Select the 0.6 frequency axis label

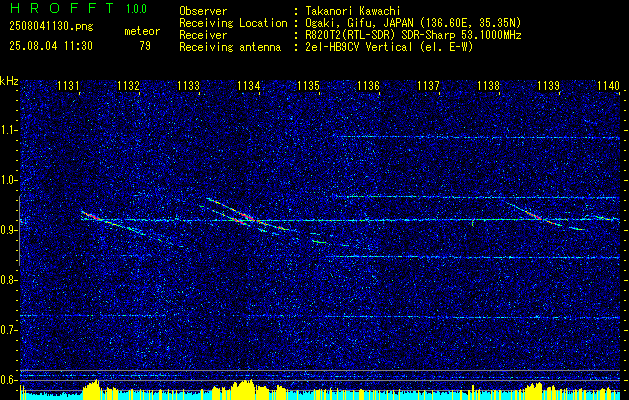(x=9, y=380)
